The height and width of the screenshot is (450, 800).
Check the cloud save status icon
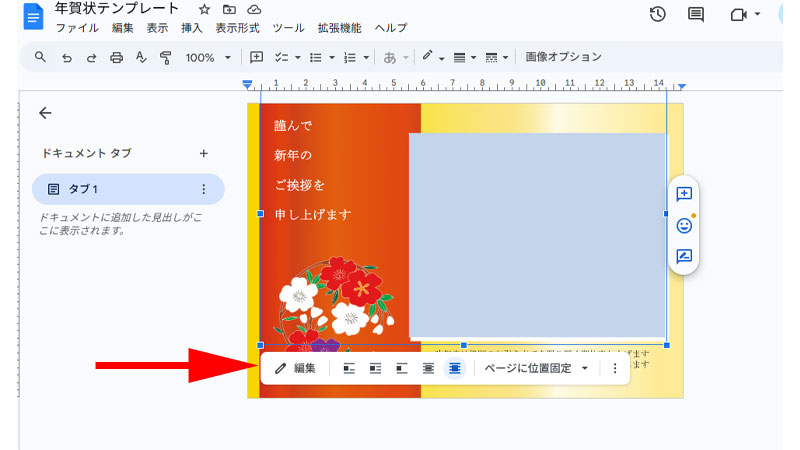[254, 9]
